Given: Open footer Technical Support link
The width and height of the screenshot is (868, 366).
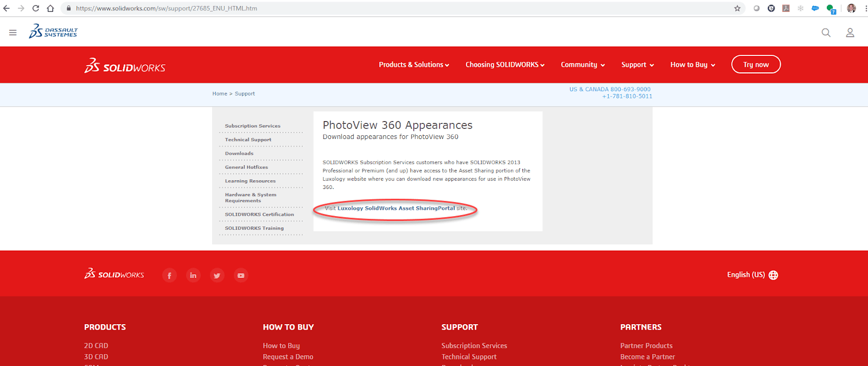Looking at the screenshot, I should tap(469, 357).
